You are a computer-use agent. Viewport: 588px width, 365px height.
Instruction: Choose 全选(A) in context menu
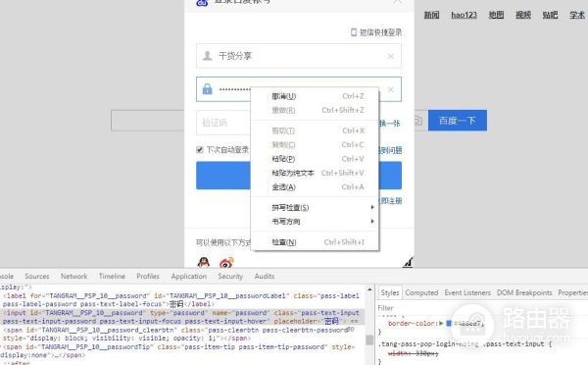tap(316, 186)
